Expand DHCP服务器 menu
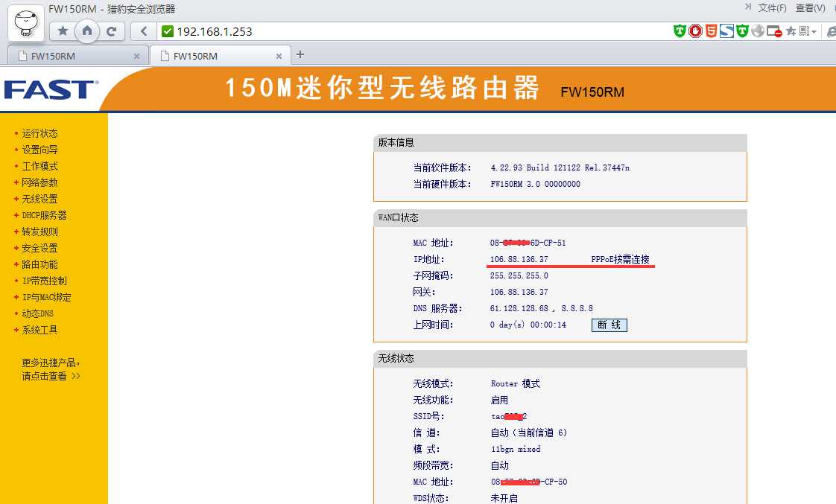 tap(44, 215)
